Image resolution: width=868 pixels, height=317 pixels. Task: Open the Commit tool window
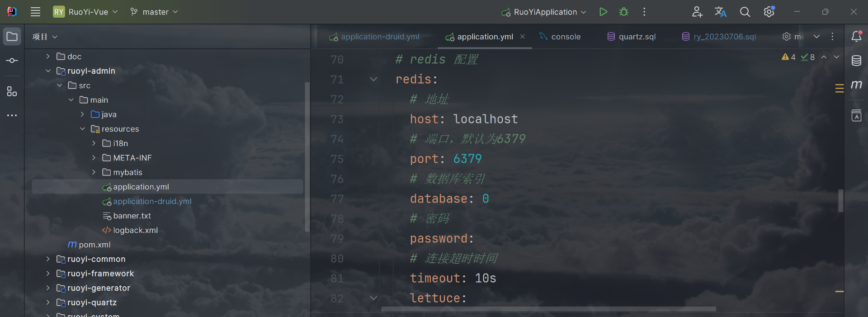tap(12, 61)
